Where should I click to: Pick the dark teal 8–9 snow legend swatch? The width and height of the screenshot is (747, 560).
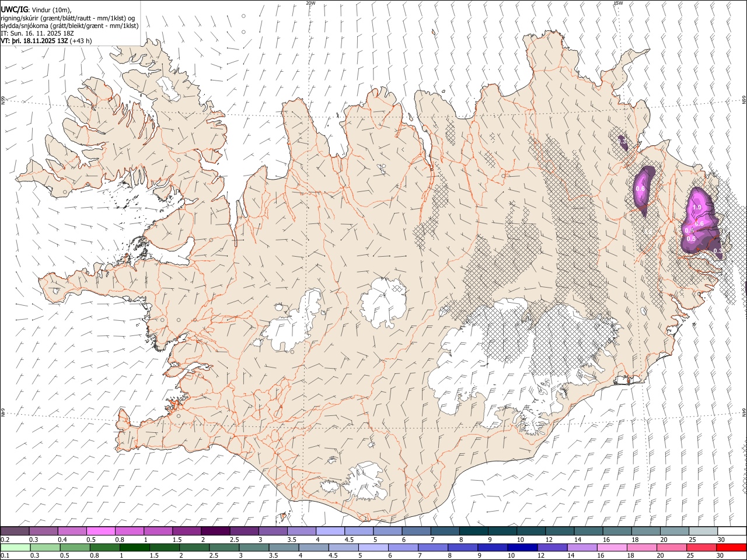coord(473,531)
